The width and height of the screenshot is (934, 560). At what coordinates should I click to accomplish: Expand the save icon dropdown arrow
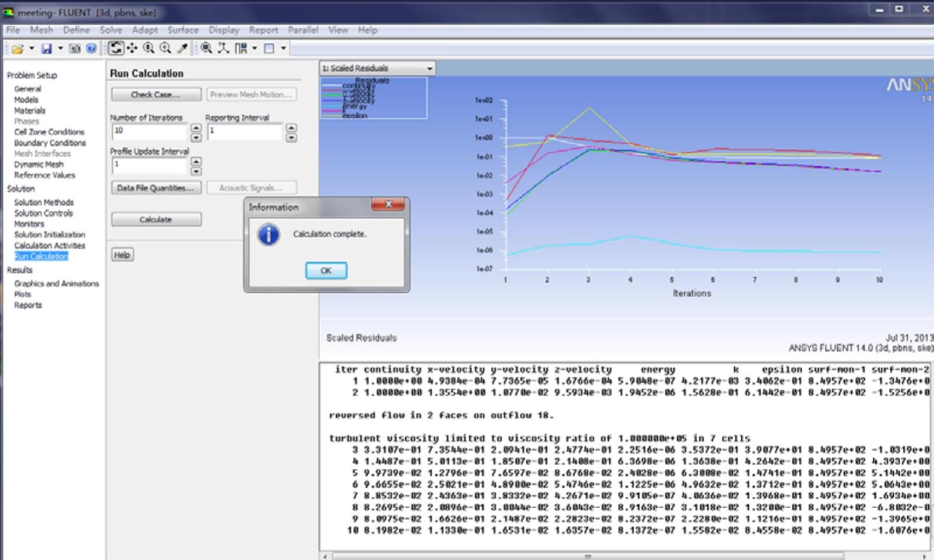point(60,48)
